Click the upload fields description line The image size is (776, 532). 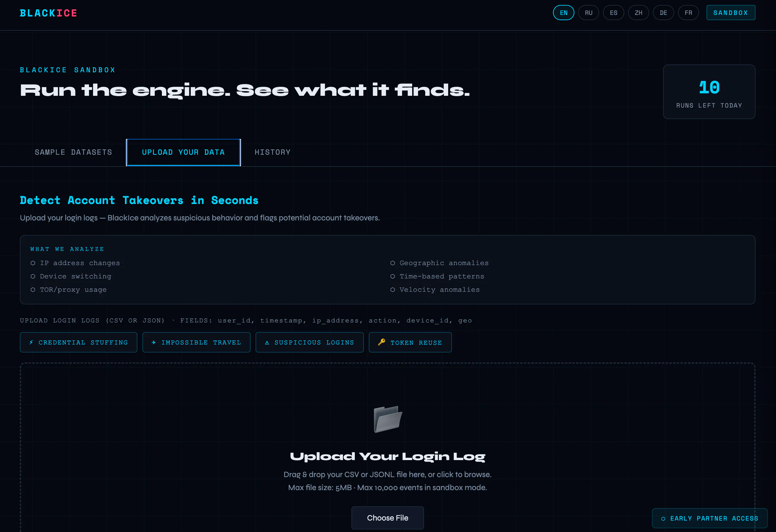(246, 320)
